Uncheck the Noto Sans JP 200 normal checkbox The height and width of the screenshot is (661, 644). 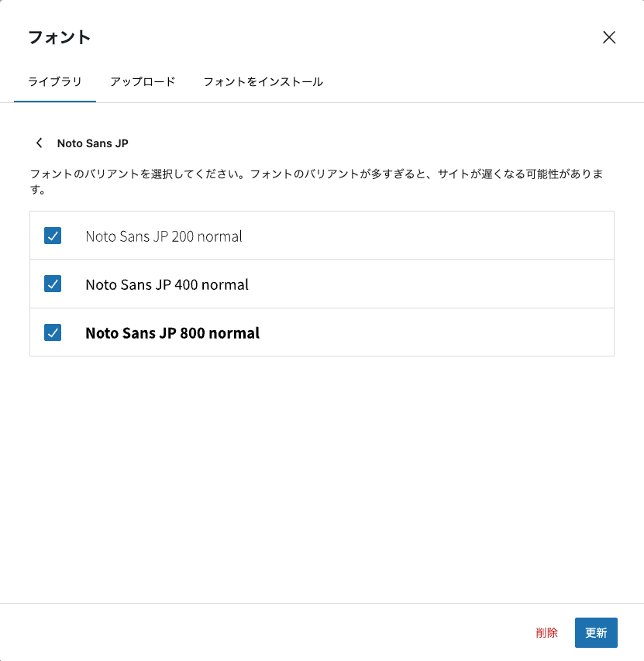53,236
